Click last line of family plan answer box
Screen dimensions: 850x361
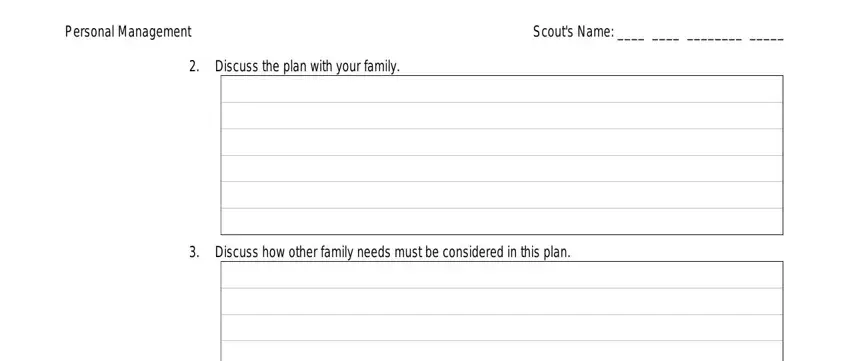(502, 221)
